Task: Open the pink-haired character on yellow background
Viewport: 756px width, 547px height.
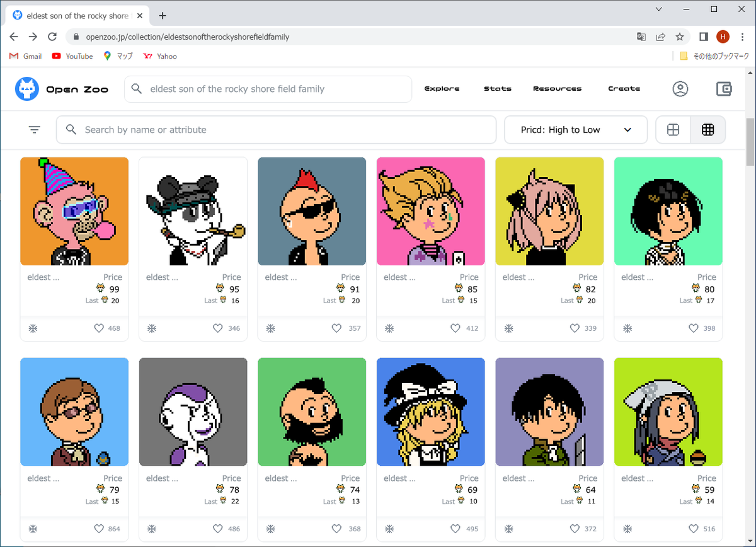Action: (x=549, y=211)
